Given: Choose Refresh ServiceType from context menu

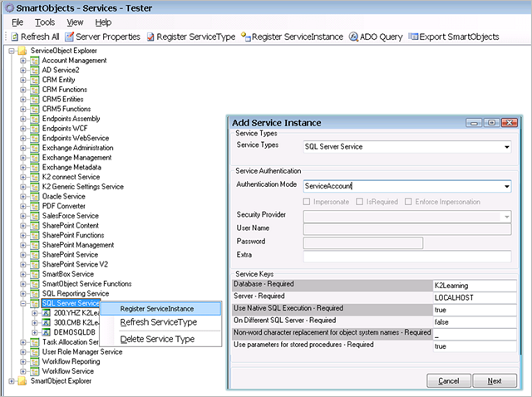Looking at the screenshot, I should pyautogui.click(x=160, y=322).
